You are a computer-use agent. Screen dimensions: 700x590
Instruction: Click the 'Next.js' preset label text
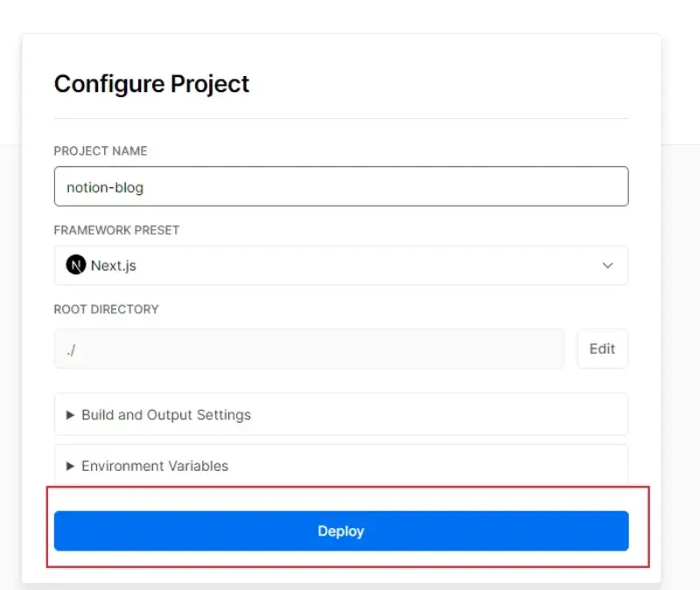pyautogui.click(x=114, y=265)
